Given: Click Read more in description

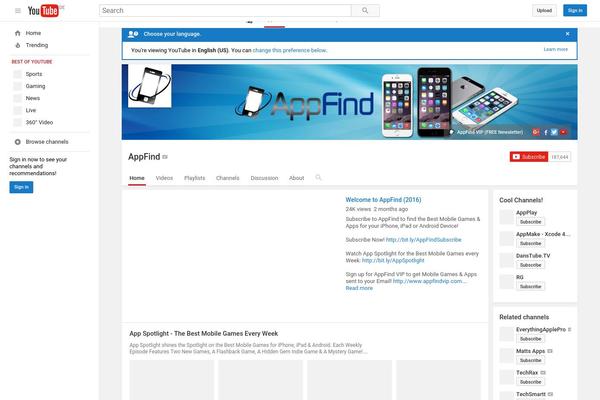Looking at the screenshot, I should (x=359, y=288).
